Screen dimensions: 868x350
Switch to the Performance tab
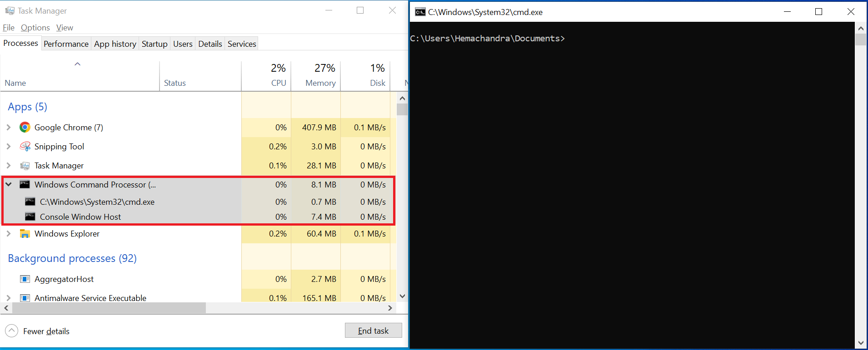(66, 44)
